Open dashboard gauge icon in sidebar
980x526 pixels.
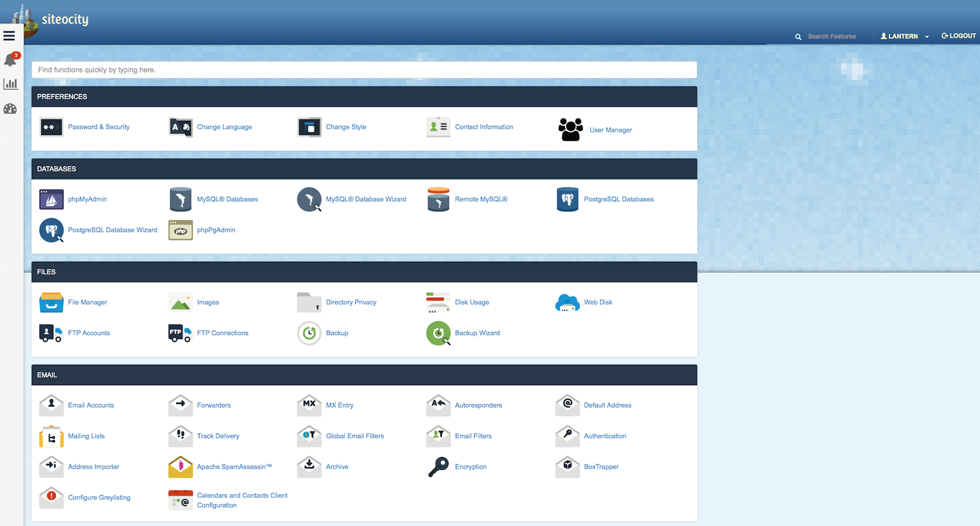point(10,109)
